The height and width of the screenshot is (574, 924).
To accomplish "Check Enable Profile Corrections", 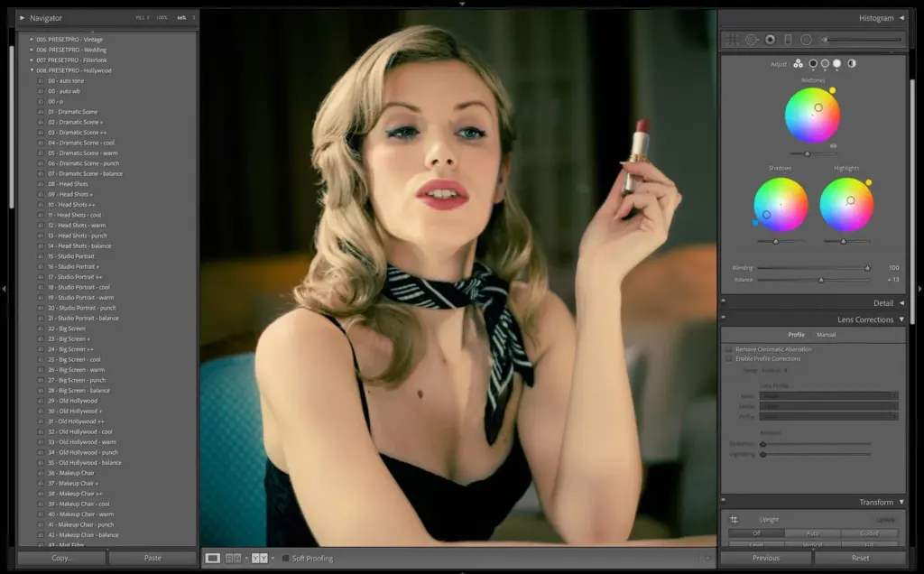I will pyautogui.click(x=728, y=358).
